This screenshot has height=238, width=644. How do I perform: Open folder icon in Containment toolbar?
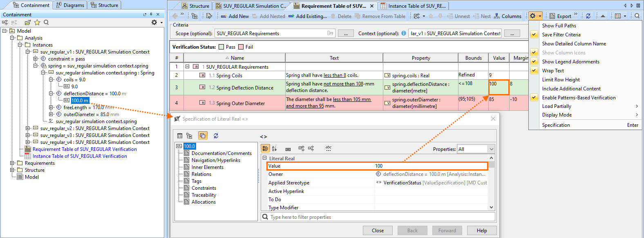click(x=27, y=22)
